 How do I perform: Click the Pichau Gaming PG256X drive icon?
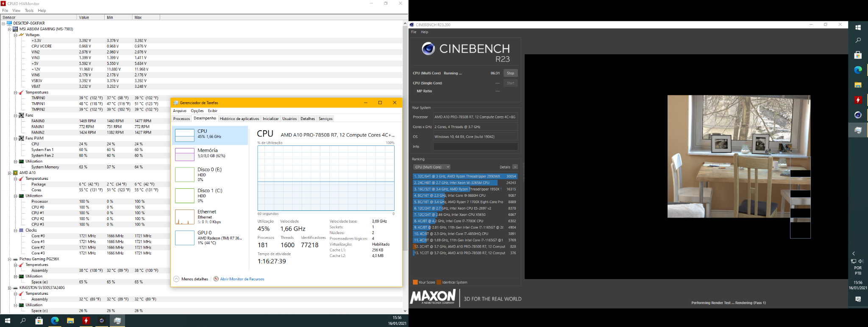tap(15, 259)
